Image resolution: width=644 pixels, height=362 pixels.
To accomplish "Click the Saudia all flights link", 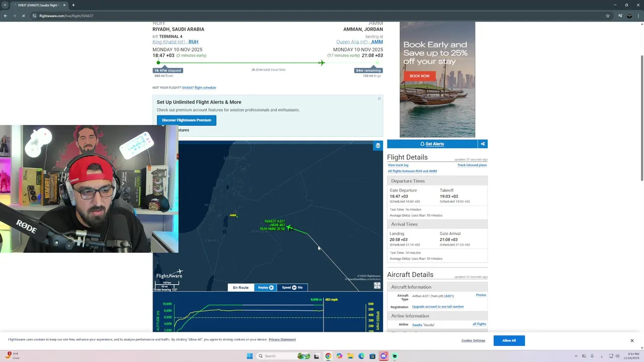I will [x=479, y=324].
